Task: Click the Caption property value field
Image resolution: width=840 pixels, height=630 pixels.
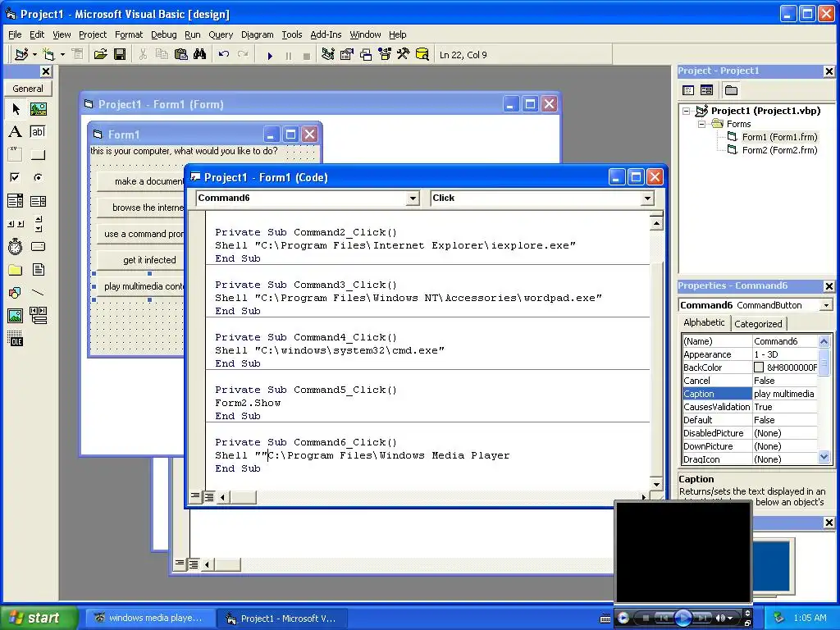Action: click(785, 394)
